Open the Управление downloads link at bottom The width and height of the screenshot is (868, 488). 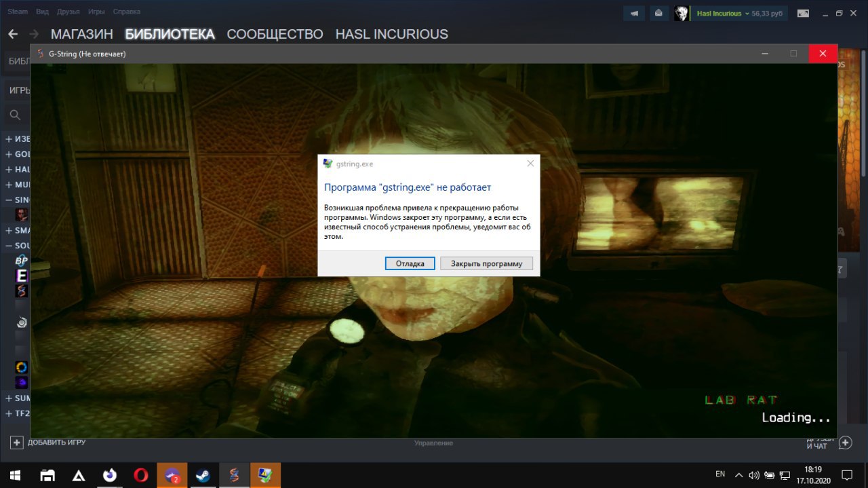point(434,443)
